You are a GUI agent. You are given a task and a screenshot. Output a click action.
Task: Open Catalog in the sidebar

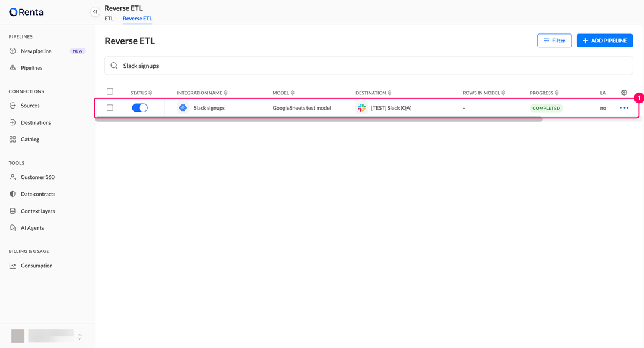[x=30, y=140]
